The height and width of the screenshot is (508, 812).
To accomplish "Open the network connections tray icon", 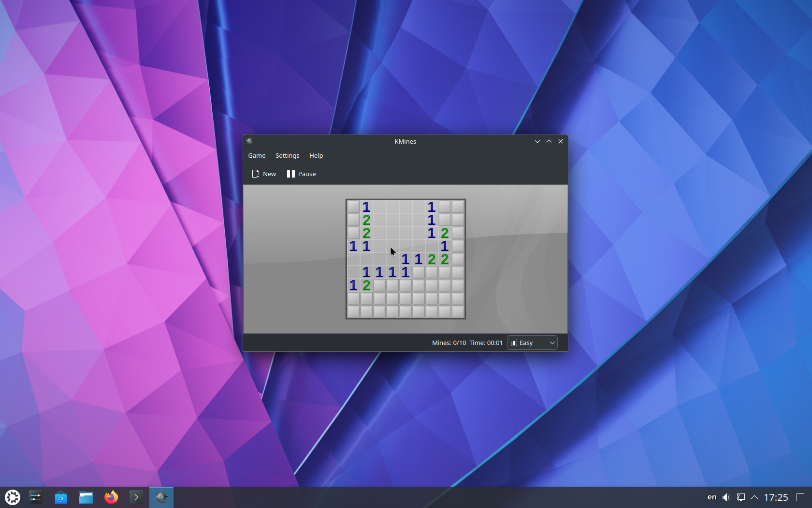I will coord(740,497).
